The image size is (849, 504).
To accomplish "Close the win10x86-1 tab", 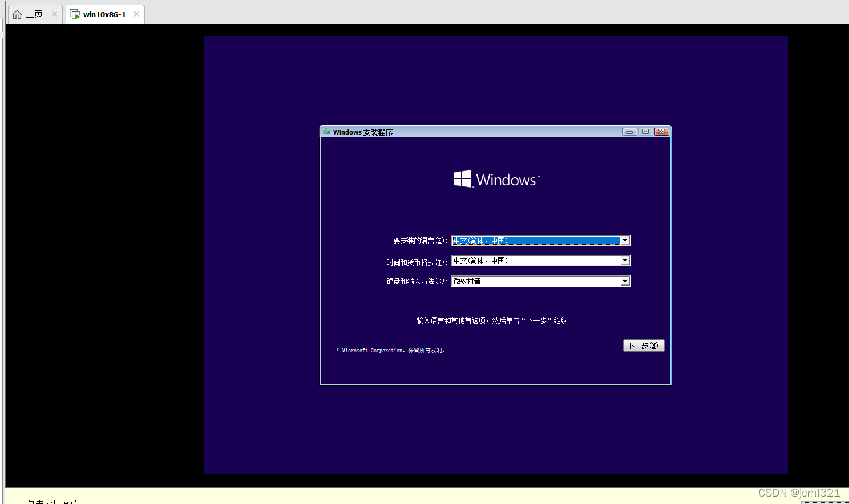I will pos(136,14).
